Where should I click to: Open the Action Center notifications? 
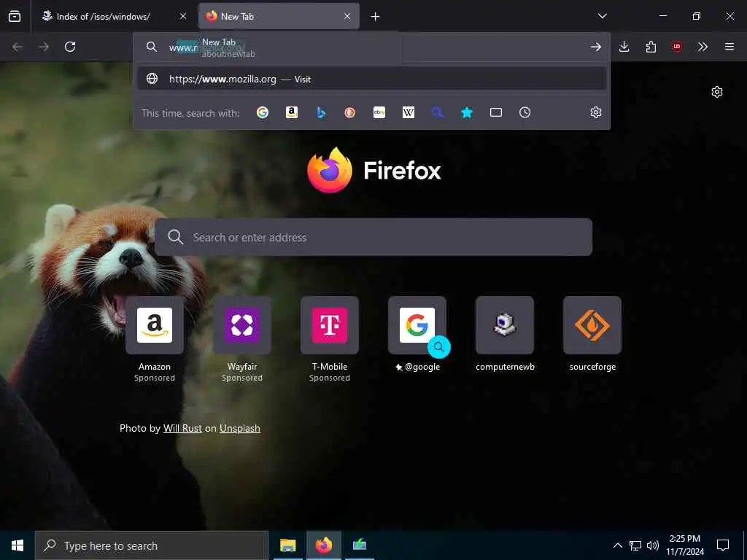[x=723, y=545]
